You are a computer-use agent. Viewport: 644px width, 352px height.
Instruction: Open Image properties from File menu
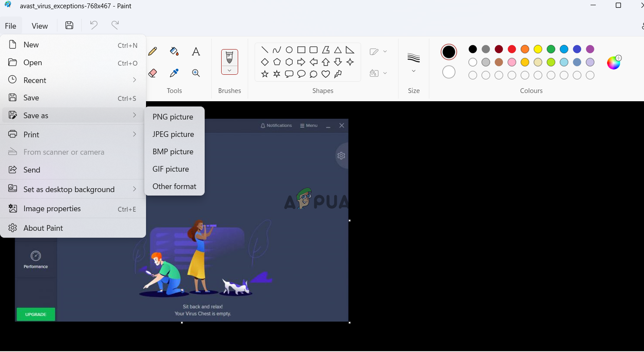pos(73,209)
